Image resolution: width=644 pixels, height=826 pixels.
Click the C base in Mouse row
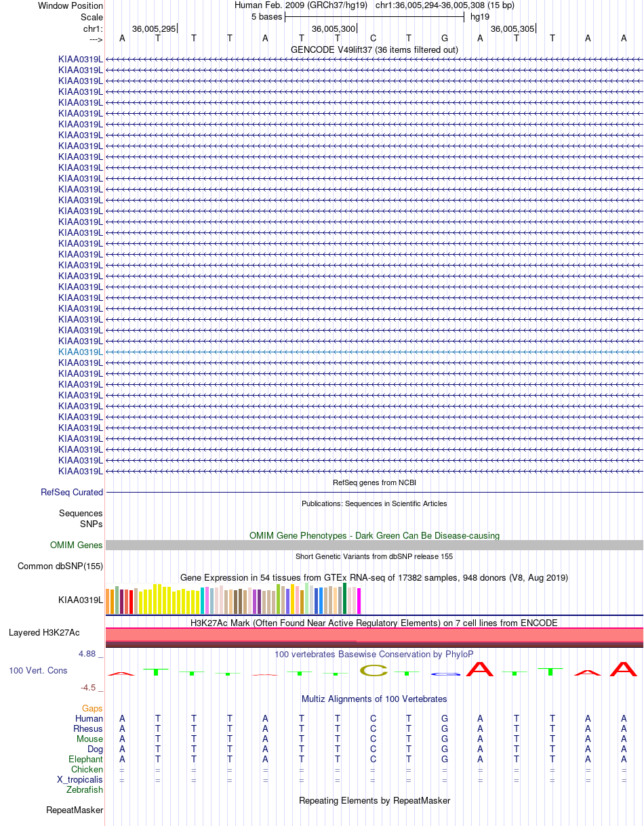tap(373, 739)
